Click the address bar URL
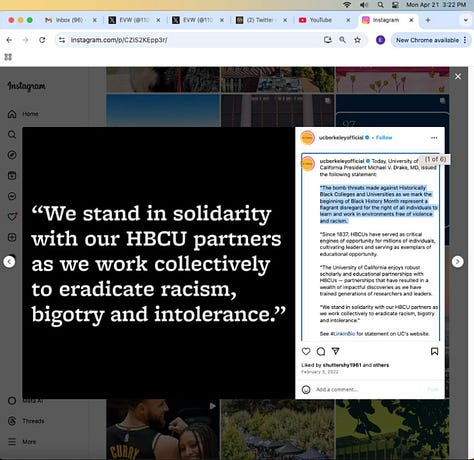 (x=119, y=40)
